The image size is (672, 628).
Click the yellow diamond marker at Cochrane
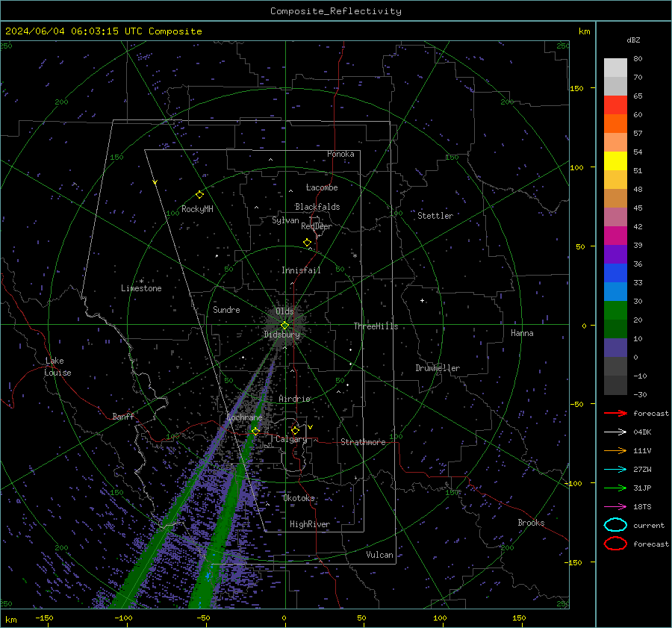[255, 431]
